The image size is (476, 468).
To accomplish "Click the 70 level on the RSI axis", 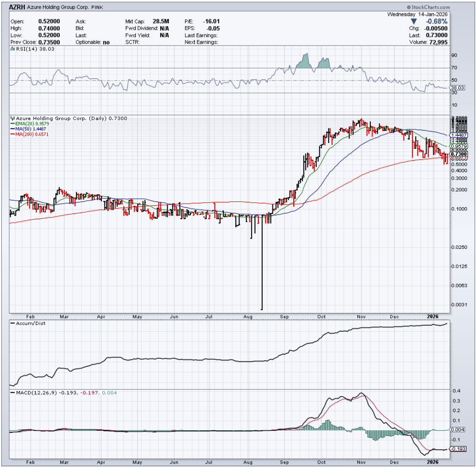I will (x=454, y=68).
